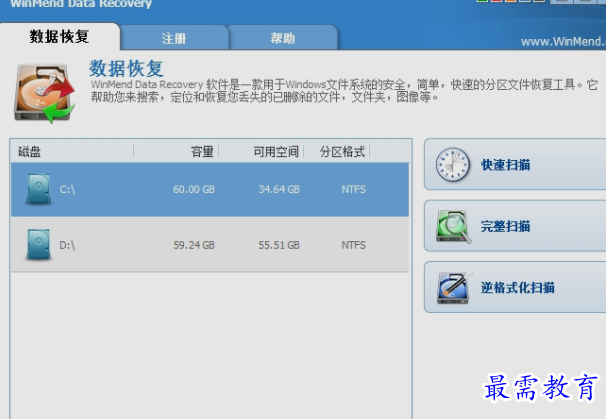Select the D:\ drive icon
Screen dimensions: 606x419
(38, 245)
